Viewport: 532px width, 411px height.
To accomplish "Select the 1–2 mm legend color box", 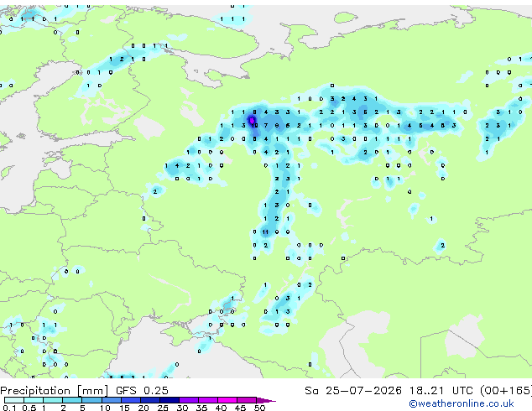I will [53, 400].
